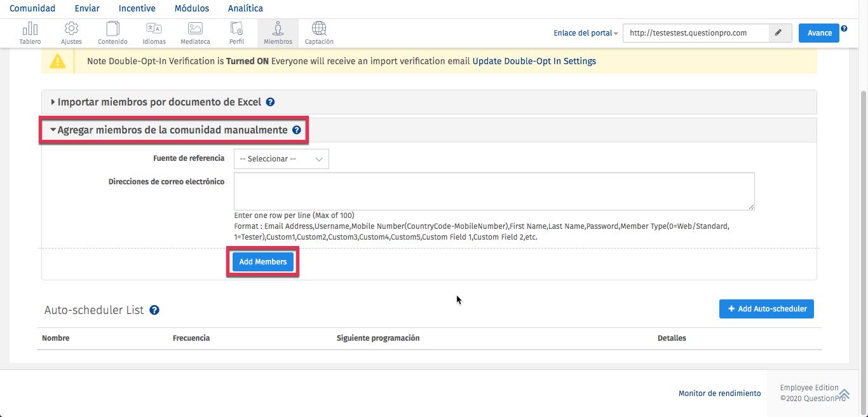Viewport: 868px width, 417px height.
Task: Select the Miembros person icon
Action: 278,32
